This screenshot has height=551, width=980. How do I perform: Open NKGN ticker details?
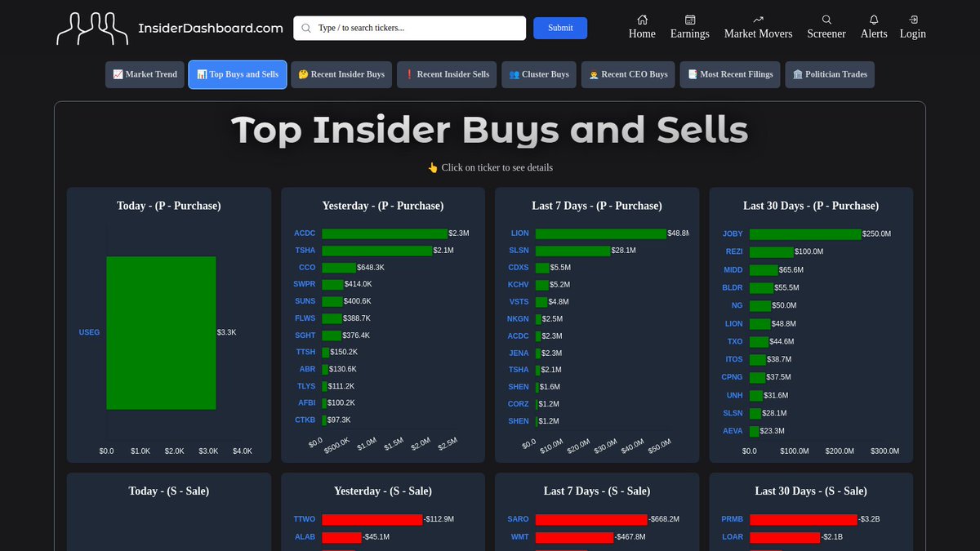[x=519, y=318]
